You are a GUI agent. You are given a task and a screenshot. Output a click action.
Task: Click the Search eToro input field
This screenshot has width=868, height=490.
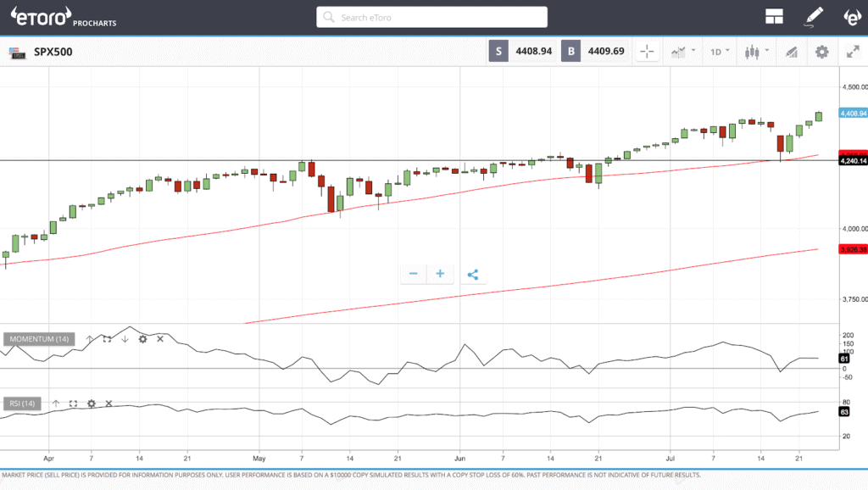[x=431, y=17]
